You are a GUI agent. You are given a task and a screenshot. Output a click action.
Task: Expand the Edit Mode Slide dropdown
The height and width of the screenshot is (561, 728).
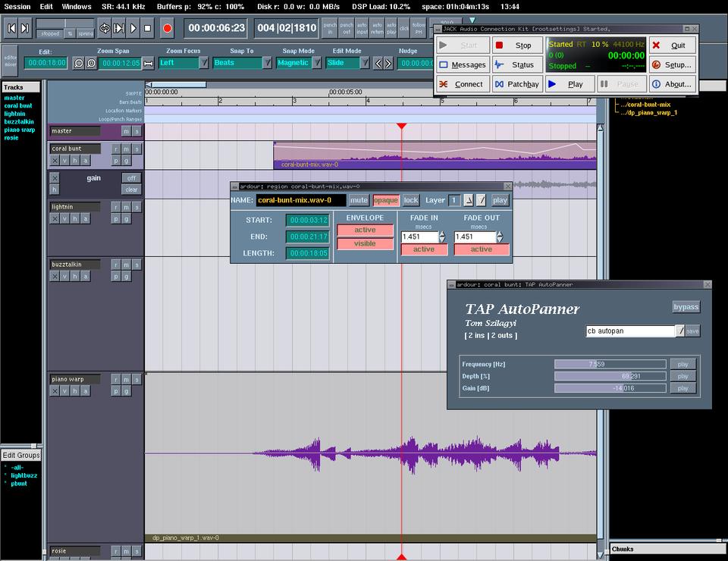(x=365, y=63)
